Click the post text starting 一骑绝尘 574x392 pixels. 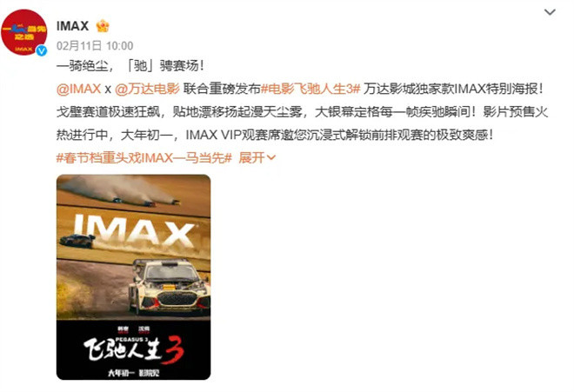click(x=130, y=66)
